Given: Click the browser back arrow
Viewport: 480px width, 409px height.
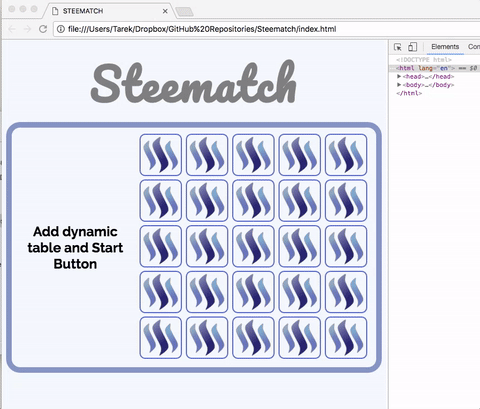Looking at the screenshot, I should pyautogui.click(x=12, y=29).
